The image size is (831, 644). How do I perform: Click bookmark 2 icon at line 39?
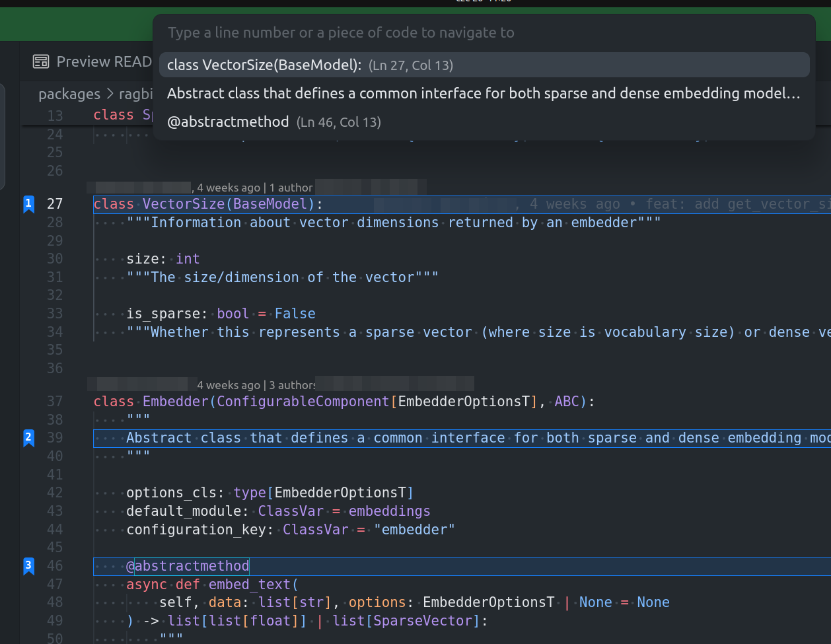coord(28,438)
